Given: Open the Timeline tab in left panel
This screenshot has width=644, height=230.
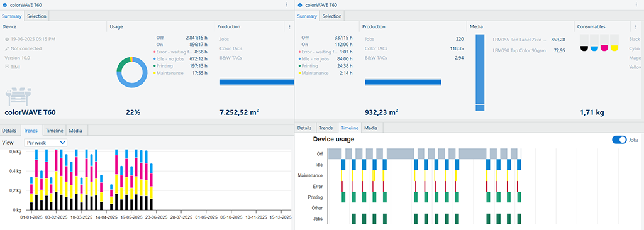Looking at the screenshot, I should click(54, 131).
